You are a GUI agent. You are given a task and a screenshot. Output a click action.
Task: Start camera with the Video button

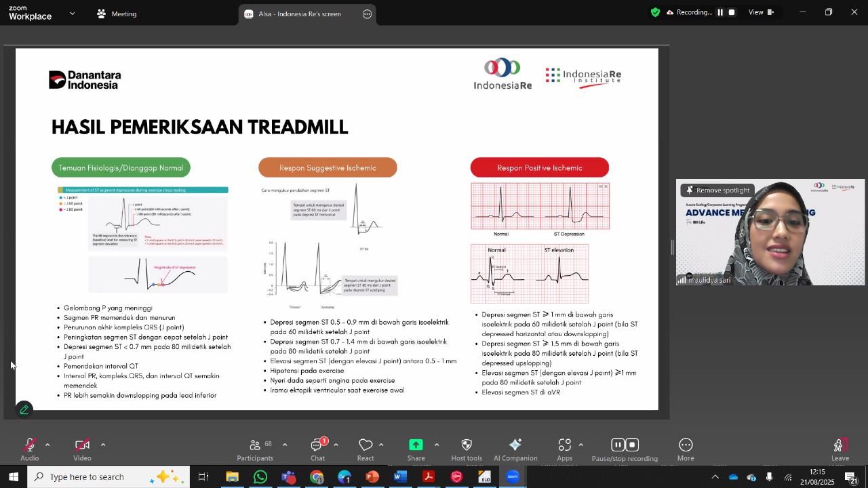(x=82, y=445)
